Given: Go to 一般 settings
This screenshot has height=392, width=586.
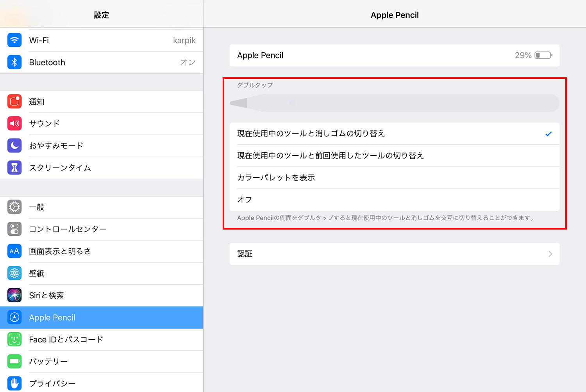Looking at the screenshot, I should tap(102, 207).
